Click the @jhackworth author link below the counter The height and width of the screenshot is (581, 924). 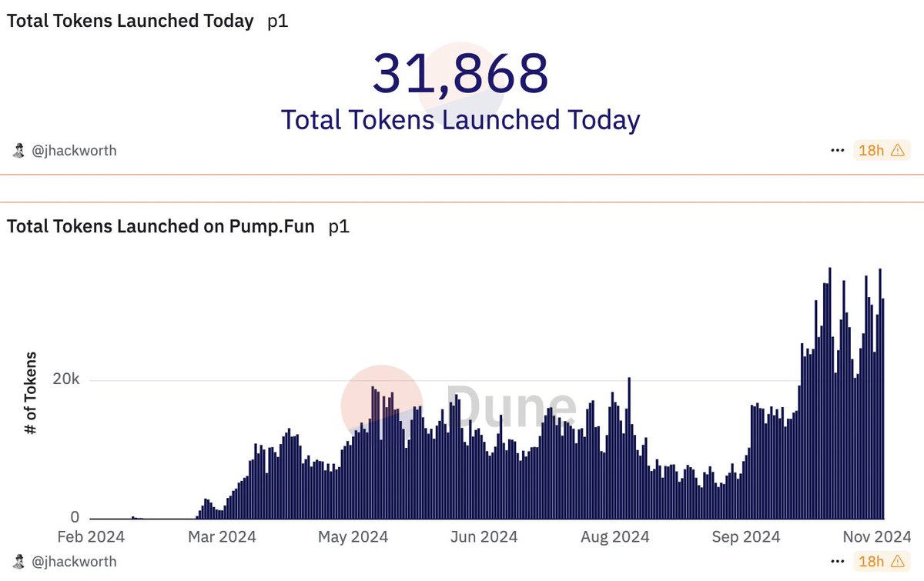[75, 150]
